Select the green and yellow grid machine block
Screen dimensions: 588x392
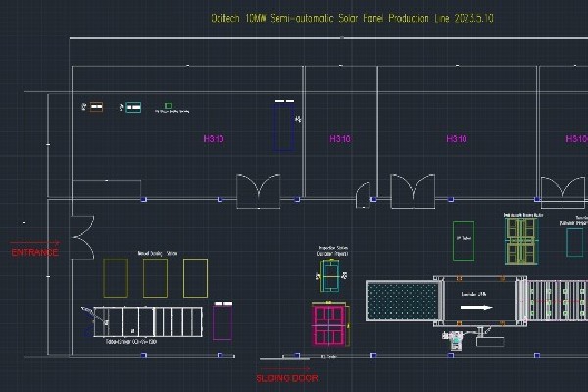click(521, 239)
